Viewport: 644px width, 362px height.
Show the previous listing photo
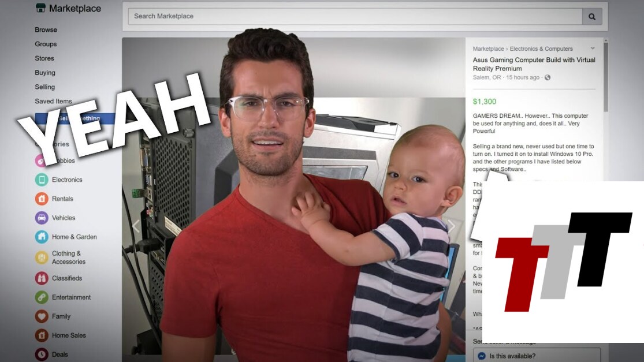(x=136, y=226)
